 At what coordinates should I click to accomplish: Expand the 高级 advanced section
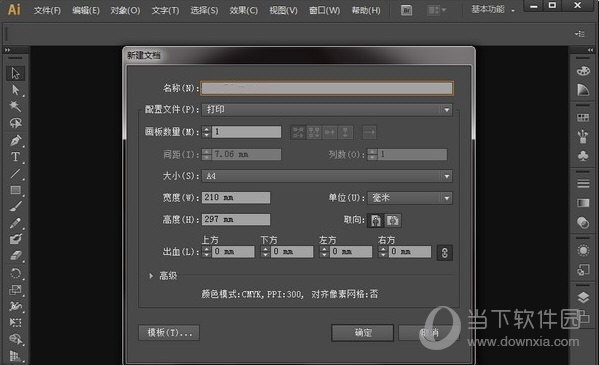[151, 276]
